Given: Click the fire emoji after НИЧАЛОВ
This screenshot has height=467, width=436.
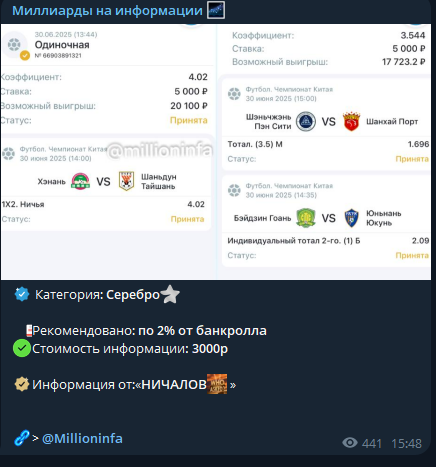Looking at the screenshot, I should (217, 384).
